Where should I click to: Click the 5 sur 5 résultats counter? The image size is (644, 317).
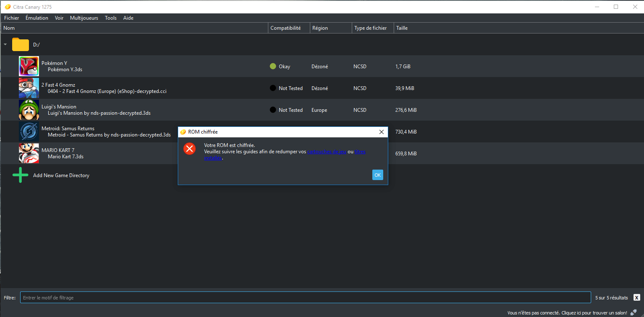coord(612,298)
